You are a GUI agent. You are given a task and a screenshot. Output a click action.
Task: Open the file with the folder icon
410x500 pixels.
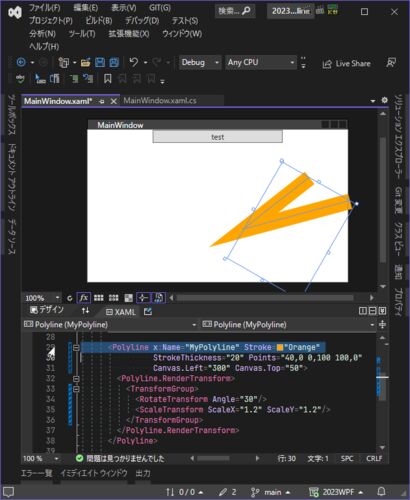tap(86, 62)
